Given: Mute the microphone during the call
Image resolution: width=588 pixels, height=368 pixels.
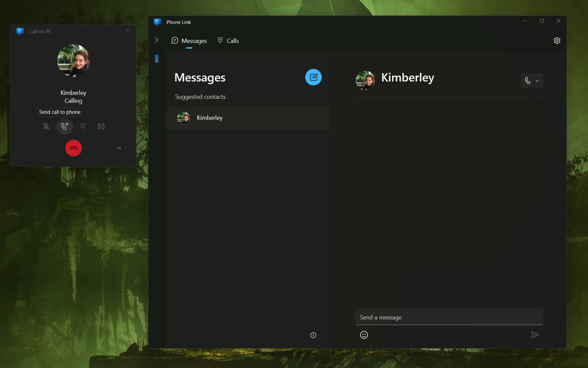Looking at the screenshot, I should pyautogui.click(x=46, y=126).
